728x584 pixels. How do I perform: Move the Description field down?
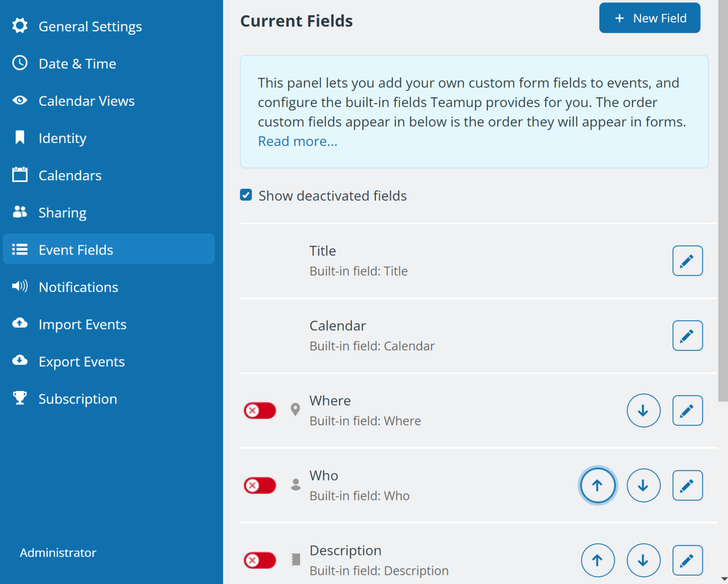click(643, 560)
